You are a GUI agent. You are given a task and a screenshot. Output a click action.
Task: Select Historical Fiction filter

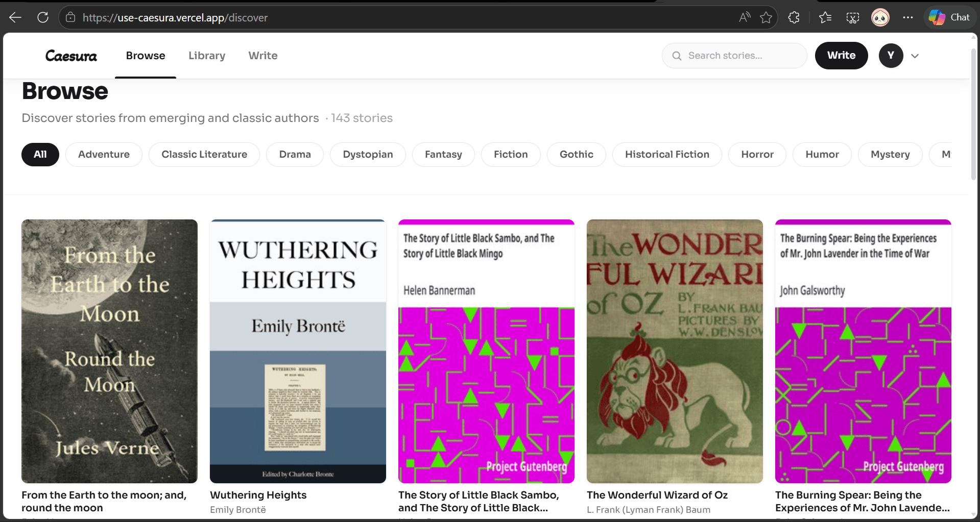[x=667, y=155]
